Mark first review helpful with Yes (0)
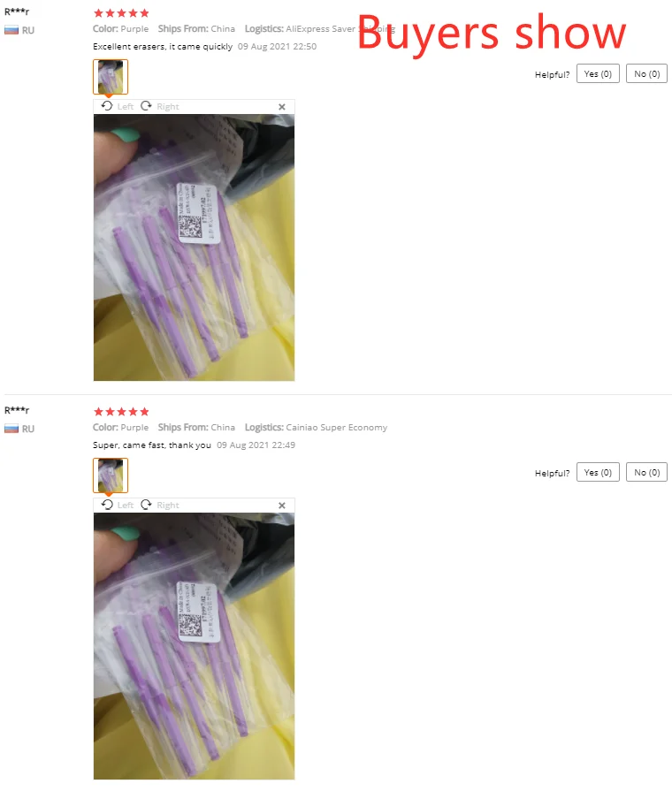Viewport: 672px width, 791px height. (598, 73)
